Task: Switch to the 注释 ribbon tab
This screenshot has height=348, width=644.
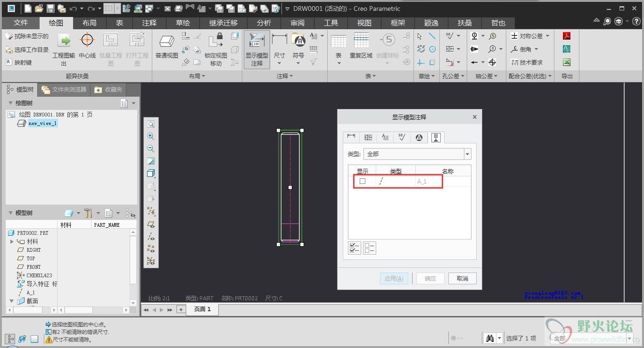Action: (x=149, y=23)
